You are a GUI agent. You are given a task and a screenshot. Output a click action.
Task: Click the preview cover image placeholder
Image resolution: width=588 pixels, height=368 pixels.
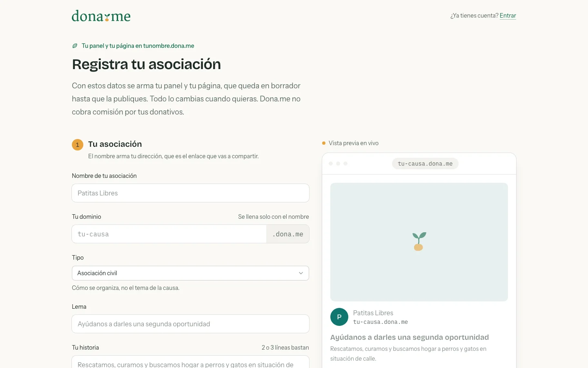point(419,242)
